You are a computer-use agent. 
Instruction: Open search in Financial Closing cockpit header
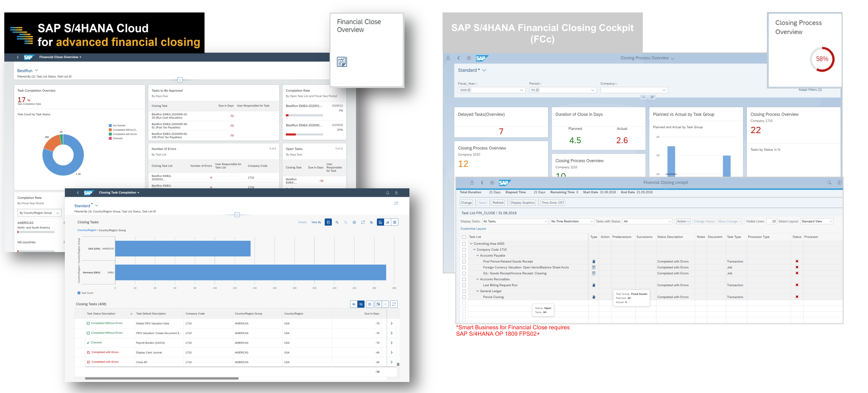[829, 183]
